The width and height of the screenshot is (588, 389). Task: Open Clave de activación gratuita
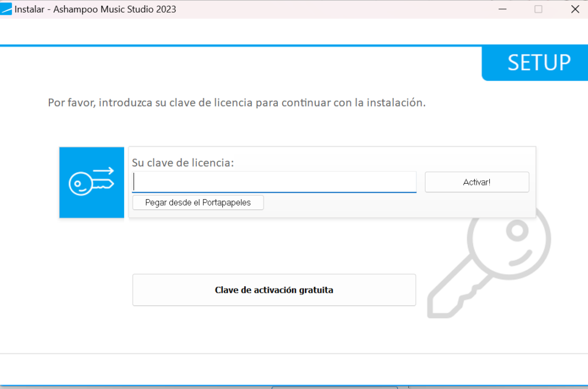pos(274,290)
